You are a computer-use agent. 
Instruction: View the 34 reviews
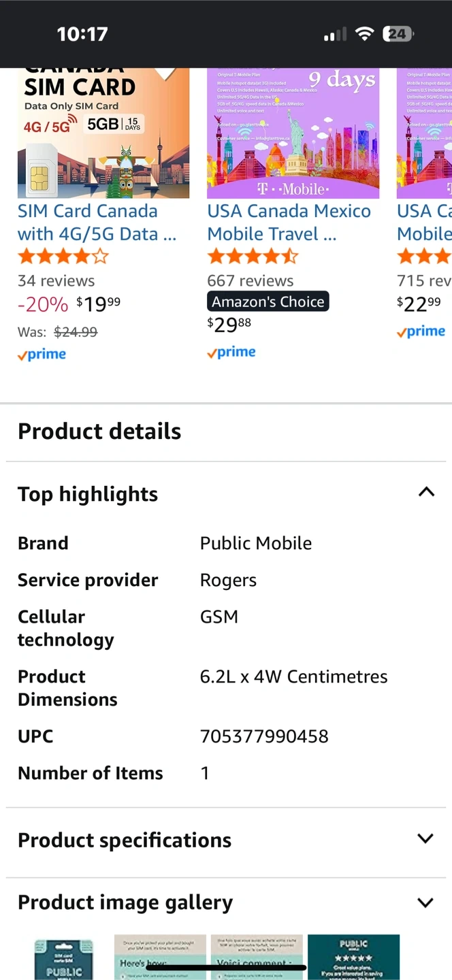pyautogui.click(x=56, y=280)
